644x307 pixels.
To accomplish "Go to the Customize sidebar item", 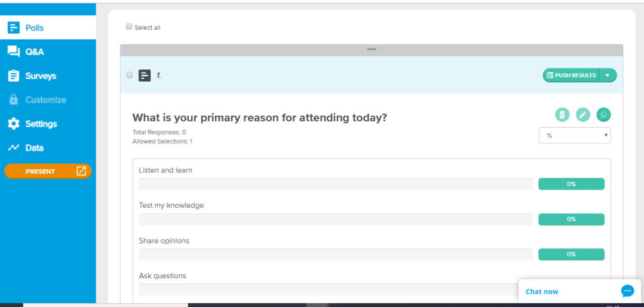I will (x=45, y=100).
